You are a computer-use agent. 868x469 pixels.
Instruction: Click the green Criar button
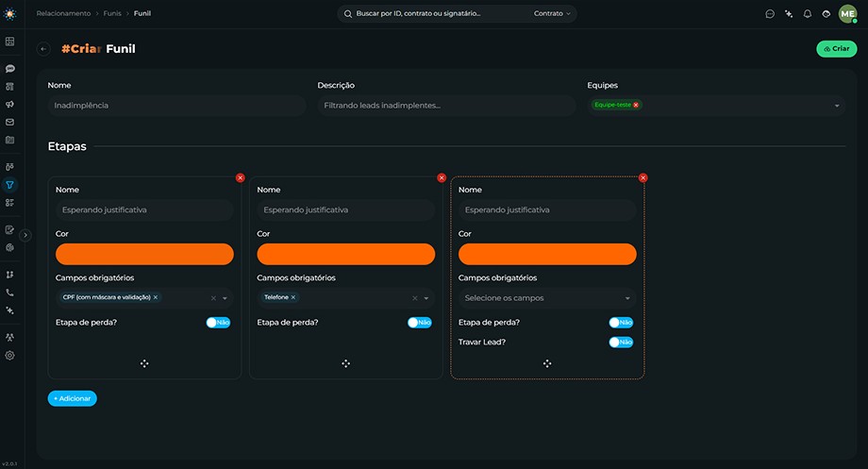point(837,49)
